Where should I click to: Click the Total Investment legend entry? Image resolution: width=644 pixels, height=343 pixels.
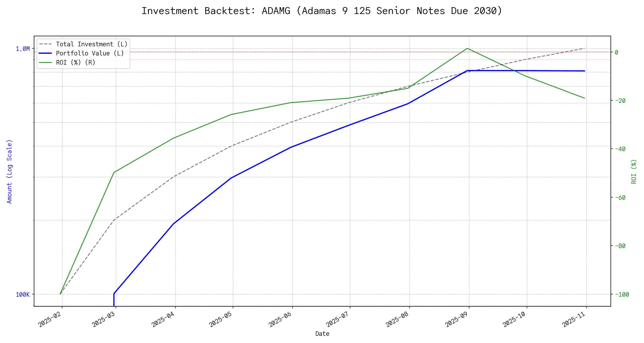[x=92, y=44]
